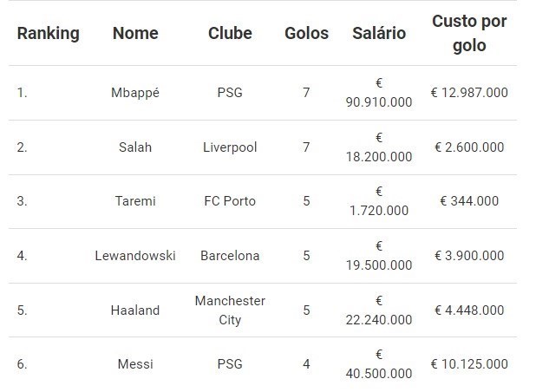536x392 pixels.
Task: Click the Nome column header
Action: [135, 34]
